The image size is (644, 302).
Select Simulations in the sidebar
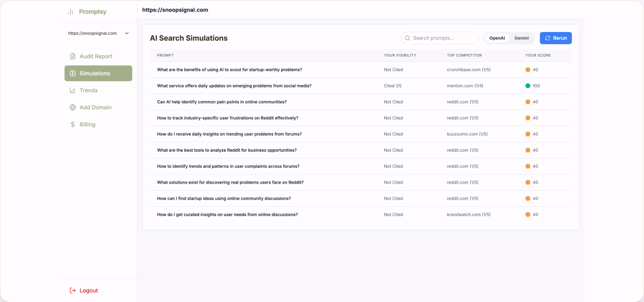click(x=98, y=73)
